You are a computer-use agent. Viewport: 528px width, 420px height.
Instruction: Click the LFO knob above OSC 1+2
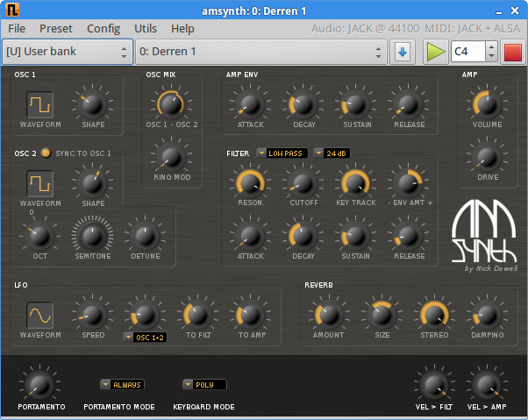[145, 316]
